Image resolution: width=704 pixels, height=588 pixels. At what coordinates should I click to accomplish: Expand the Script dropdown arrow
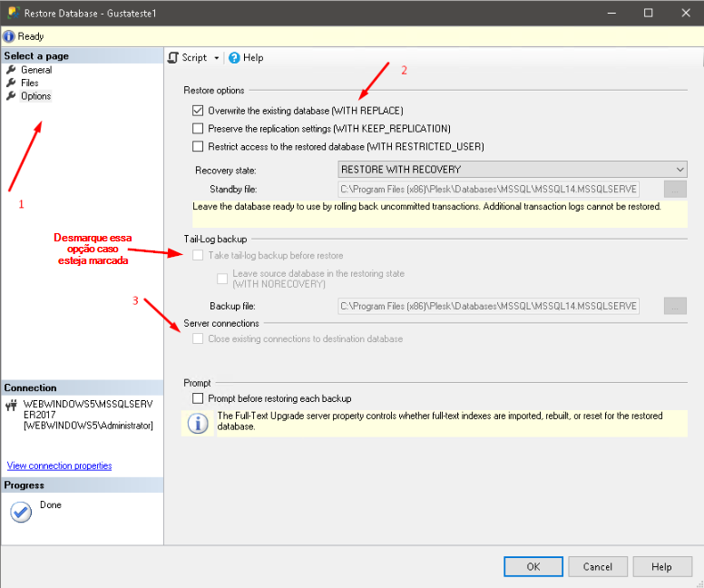217,58
